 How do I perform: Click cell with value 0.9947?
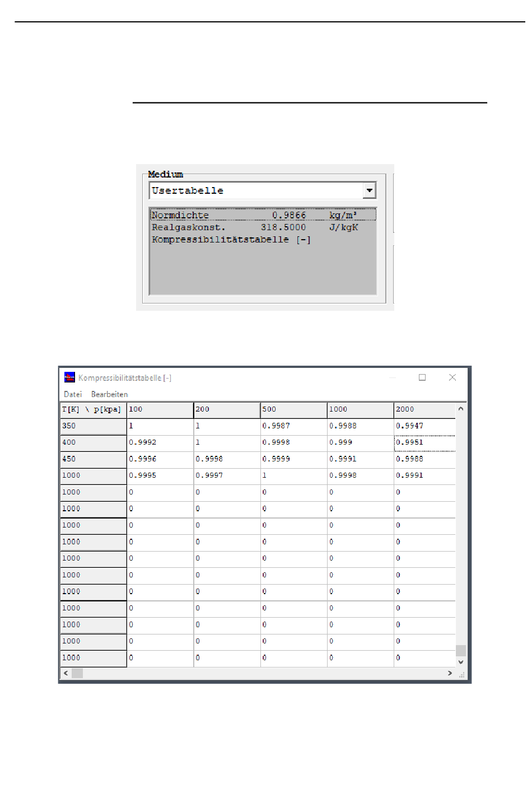(424, 426)
